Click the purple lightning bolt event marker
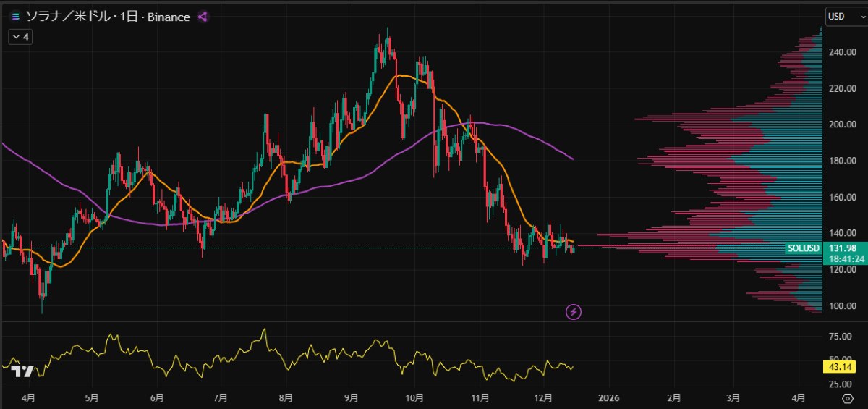Screen dimensions: 868x409 [574, 312]
